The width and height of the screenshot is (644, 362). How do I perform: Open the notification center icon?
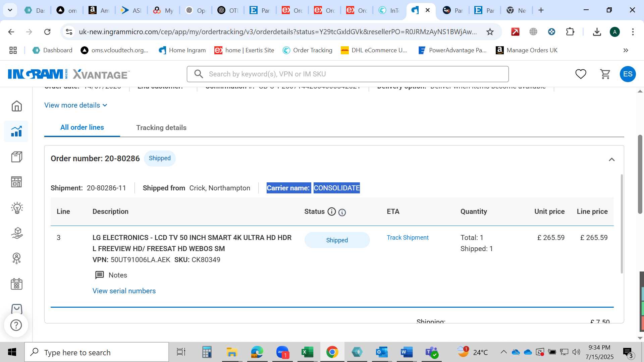pos(628,352)
